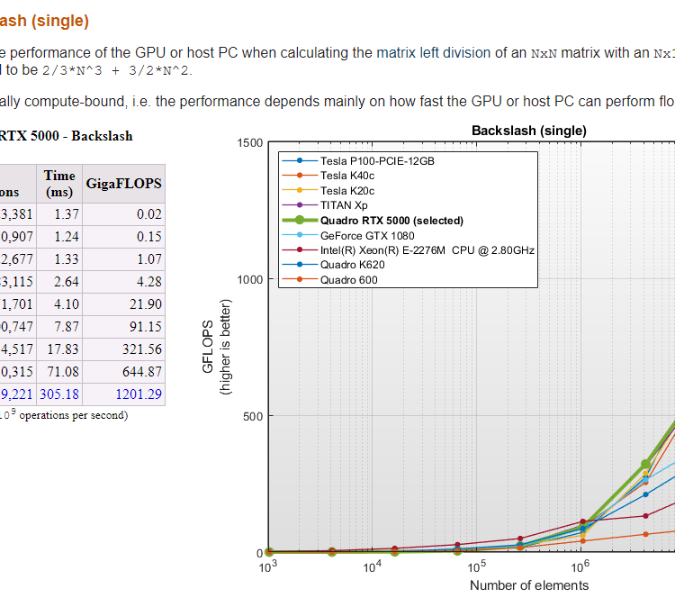
Task: Click the Tesla K20c legend label
Action: (346, 191)
